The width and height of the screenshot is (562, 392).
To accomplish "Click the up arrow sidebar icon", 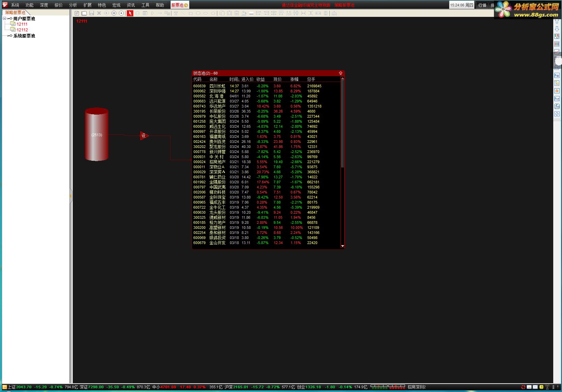I will point(557,21).
